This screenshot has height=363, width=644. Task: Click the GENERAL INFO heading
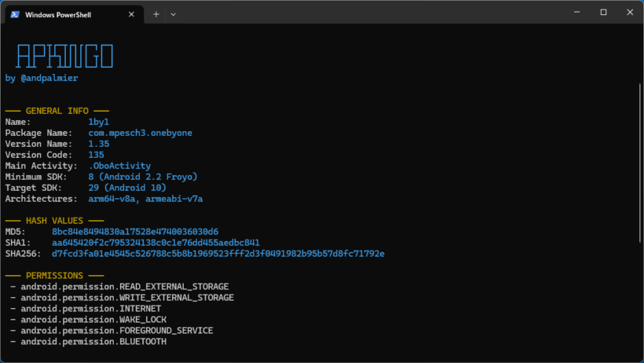point(57,111)
